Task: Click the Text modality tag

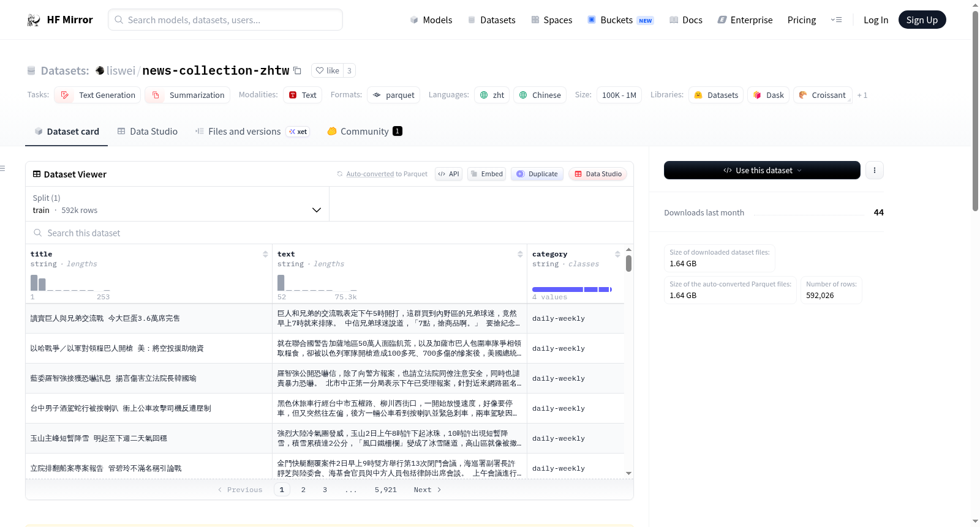Action: (303, 95)
